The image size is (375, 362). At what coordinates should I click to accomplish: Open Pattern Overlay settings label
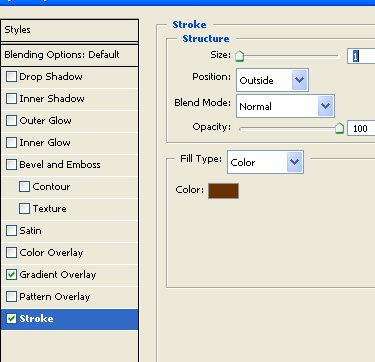pyautogui.click(x=55, y=297)
